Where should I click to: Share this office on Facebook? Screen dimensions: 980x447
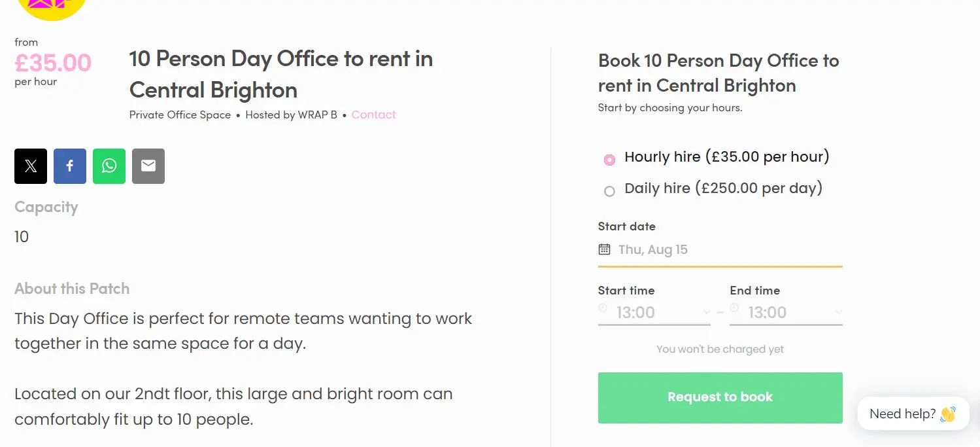pos(70,166)
